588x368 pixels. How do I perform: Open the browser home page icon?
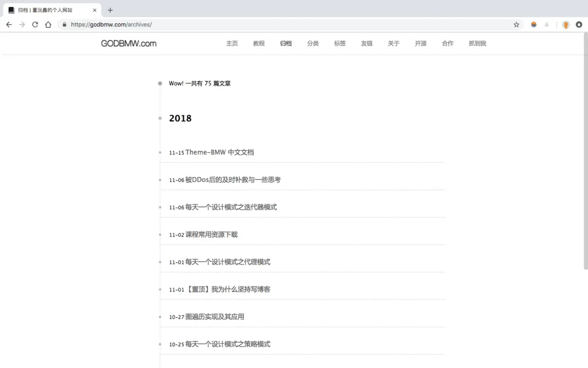[x=48, y=25]
